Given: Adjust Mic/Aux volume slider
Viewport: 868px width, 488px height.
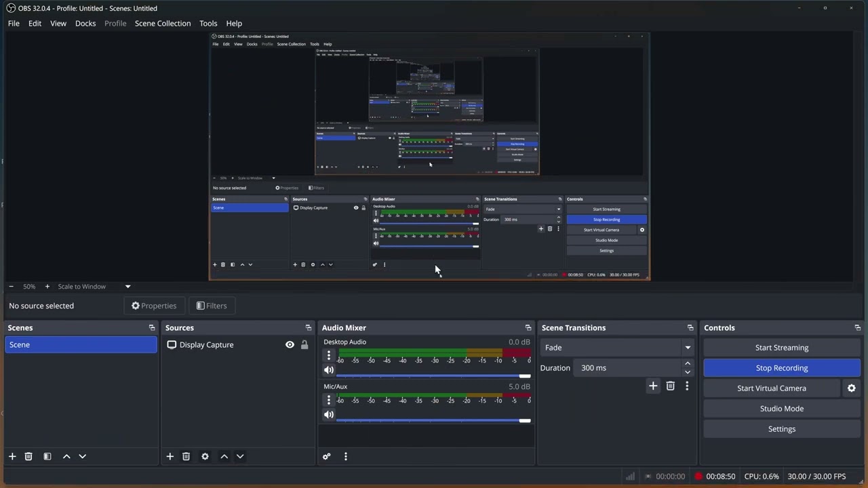Looking at the screenshot, I should [433, 421].
